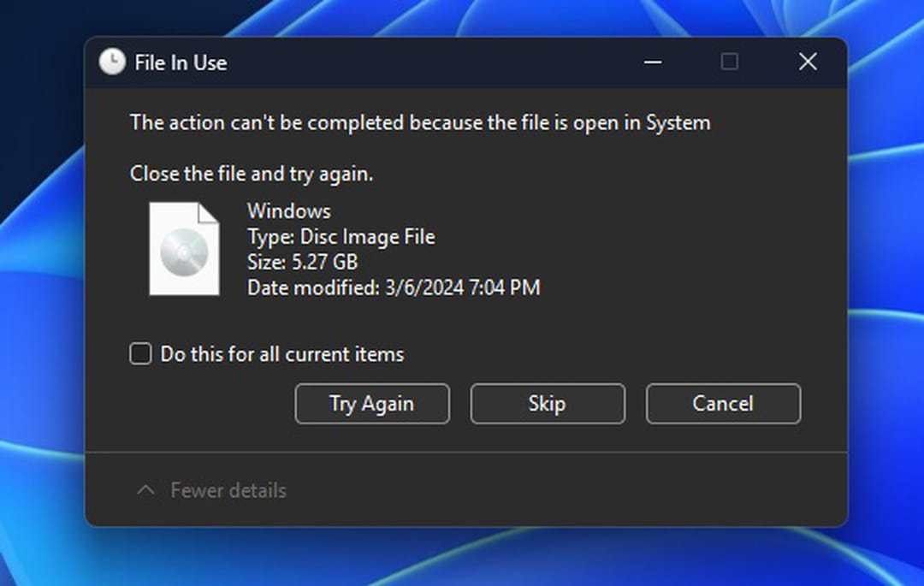
Task: Click the 'Do this for all current items' label
Action: coord(282,354)
